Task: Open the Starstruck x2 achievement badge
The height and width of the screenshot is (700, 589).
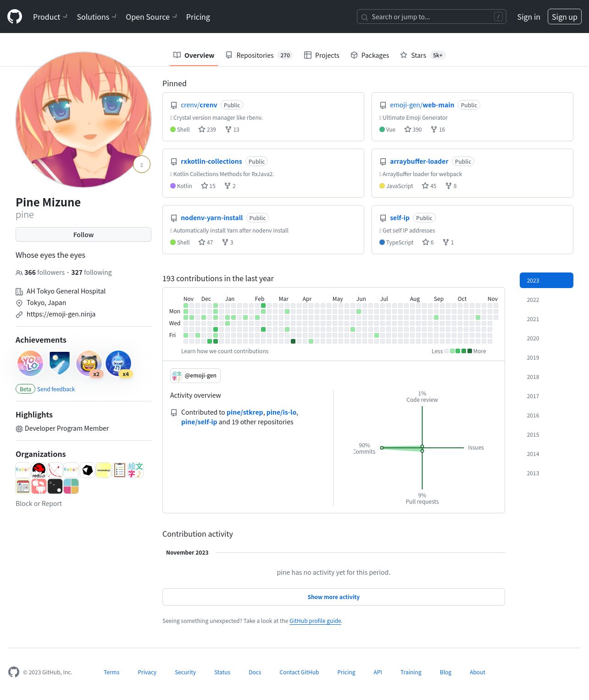Action: [x=89, y=363]
